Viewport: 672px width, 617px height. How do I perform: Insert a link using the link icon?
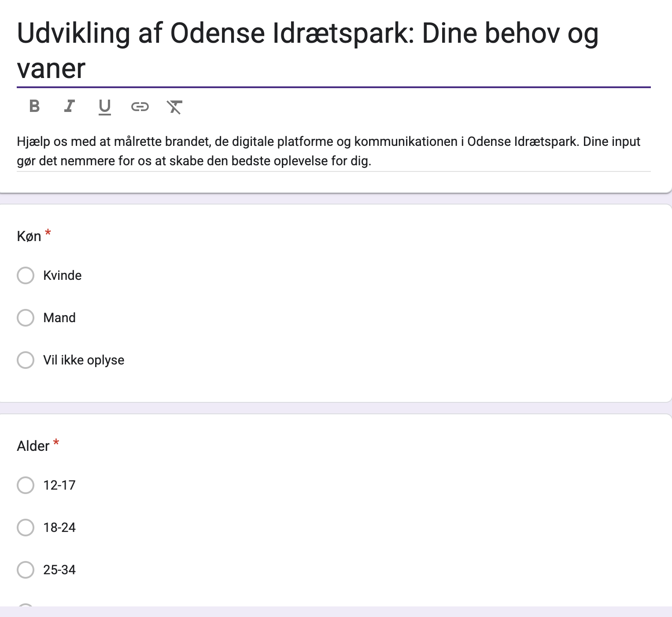click(x=140, y=107)
